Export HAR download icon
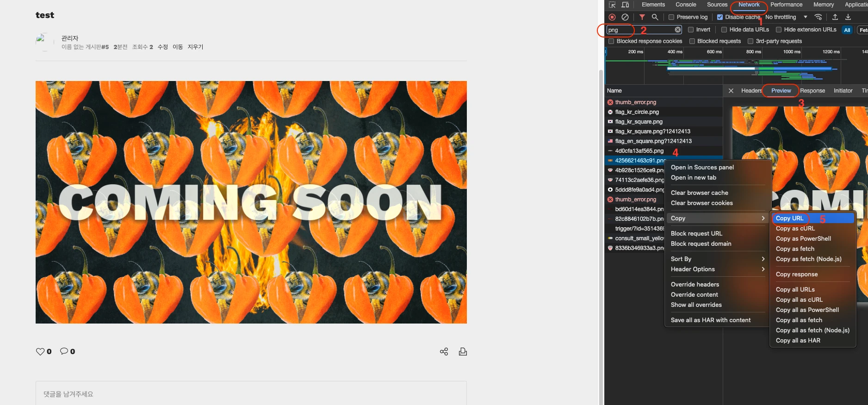The height and width of the screenshot is (405, 868). pos(848,17)
